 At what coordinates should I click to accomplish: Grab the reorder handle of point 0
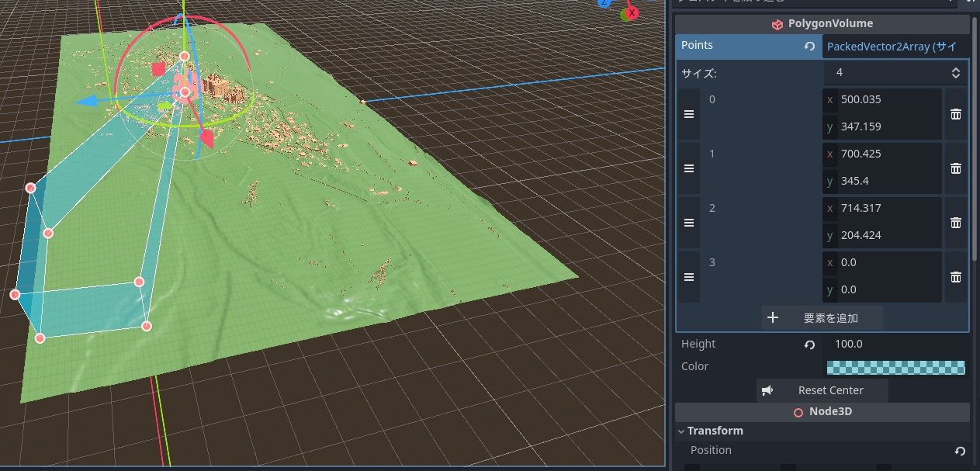tap(688, 114)
